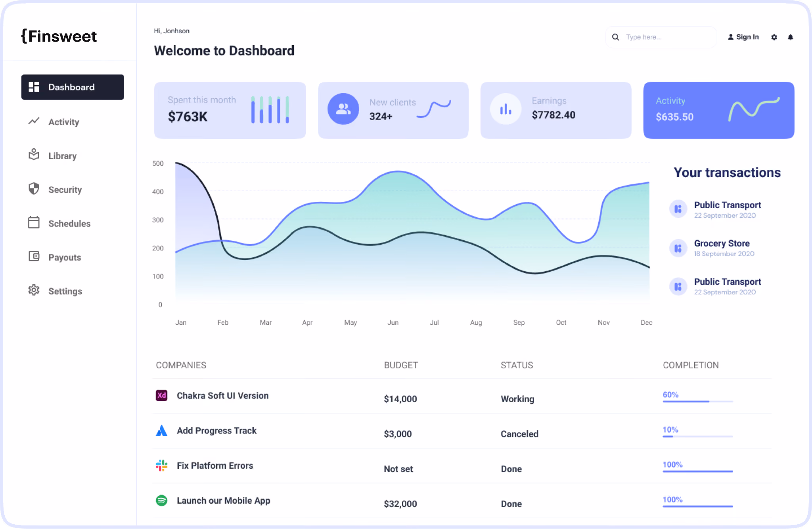Click the Schedules calendar icon
Viewport: 812px width, 529px height.
(x=34, y=222)
